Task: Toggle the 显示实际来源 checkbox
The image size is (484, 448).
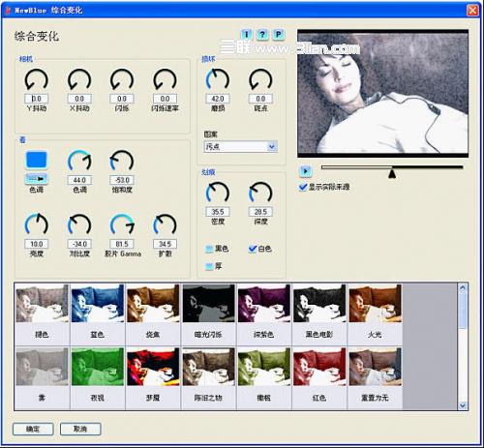Action: pyautogui.click(x=303, y=187)
